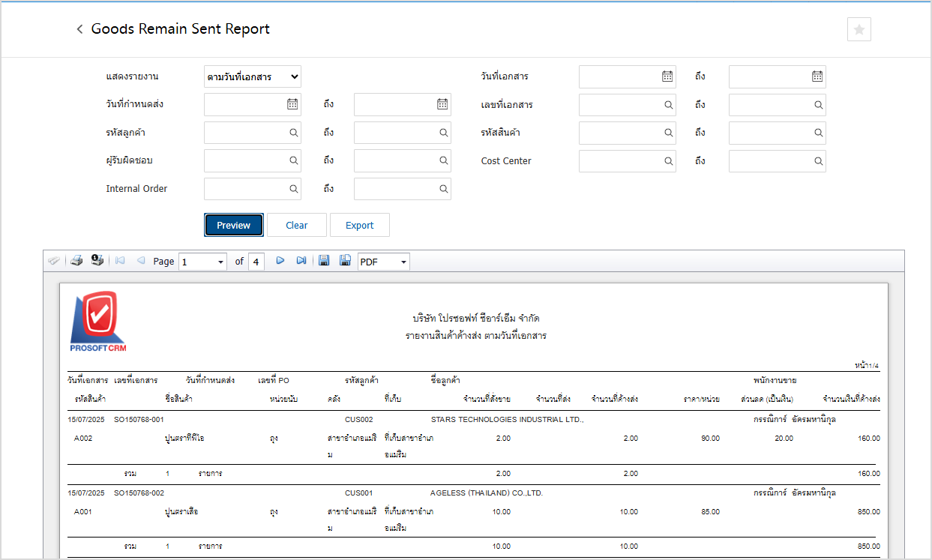Click the Clear button
Viewport: 932px width, 560px height.
pyautogui.click(x=297, y=225)
